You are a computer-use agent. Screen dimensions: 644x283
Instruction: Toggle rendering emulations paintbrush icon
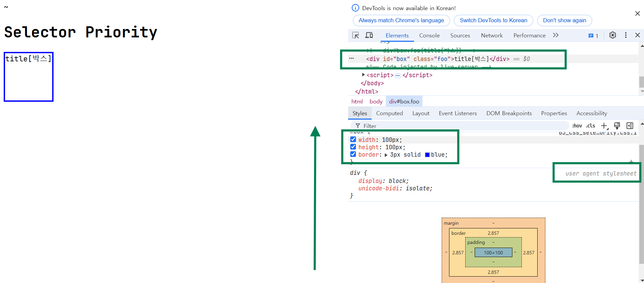617,126
